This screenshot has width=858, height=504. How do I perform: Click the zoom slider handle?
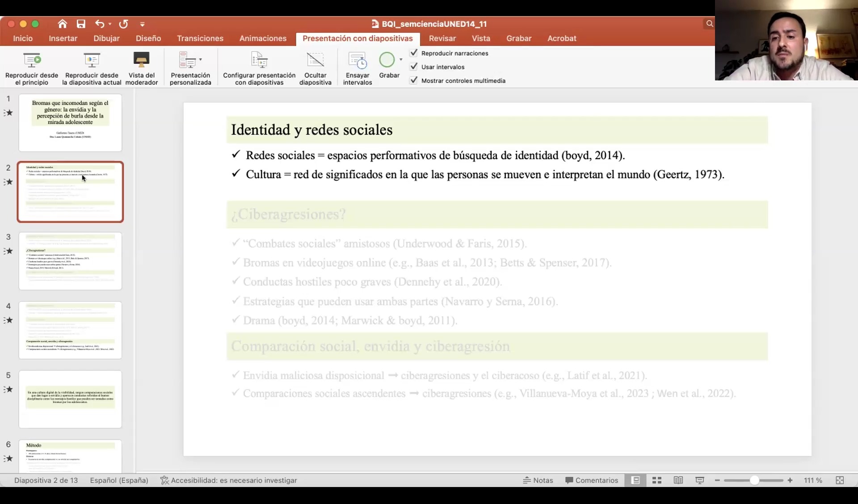click(x=754, y=480)
